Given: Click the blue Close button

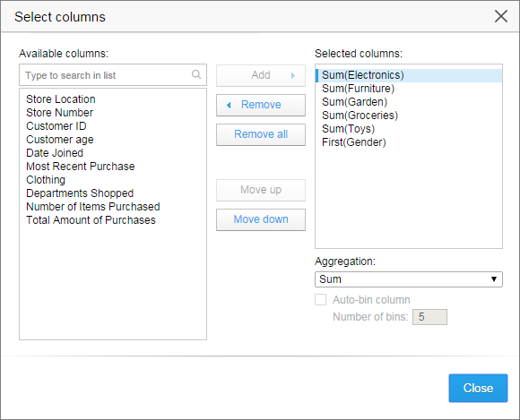Looking at the screenshot, I should coord(478,388).
